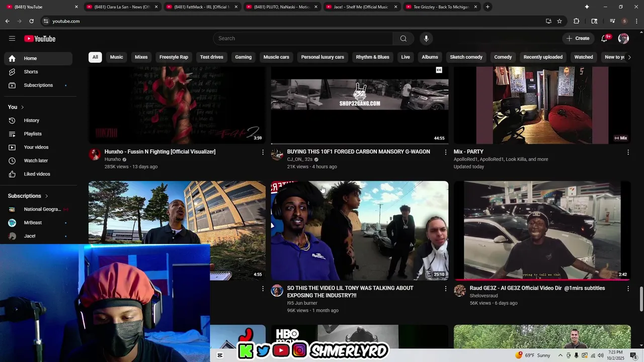Open Subscriptions in sidebar
The image size is (644, 362).
[38, 85]
